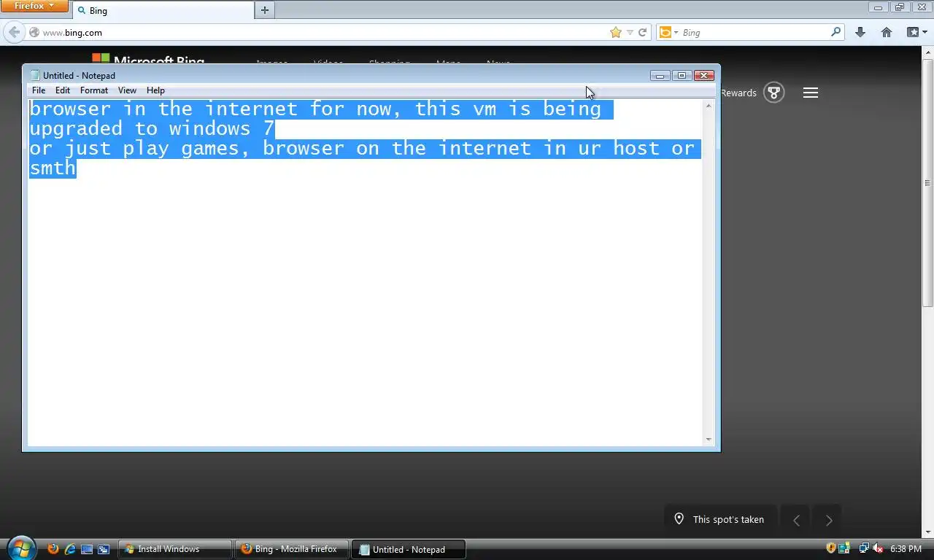Open Notepad Format menu
Image resolution: width=934 pixels, height=560 pixels.
94,90
